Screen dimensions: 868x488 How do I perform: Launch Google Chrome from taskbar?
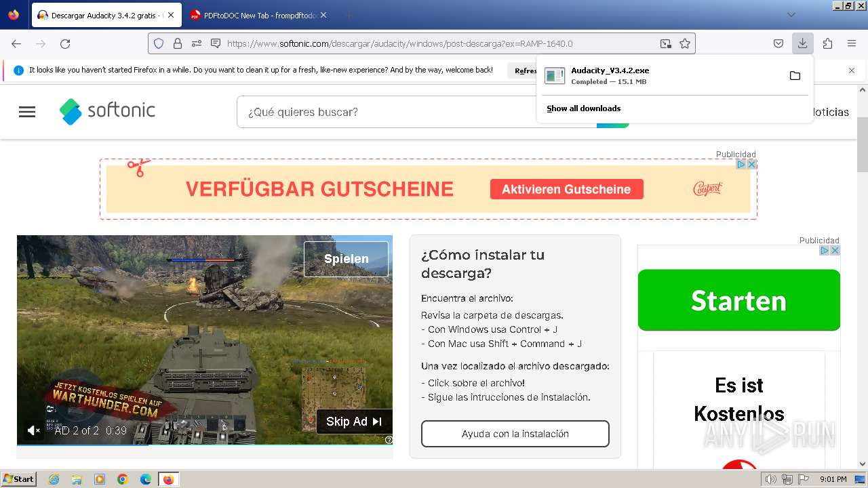pos(123,479)
